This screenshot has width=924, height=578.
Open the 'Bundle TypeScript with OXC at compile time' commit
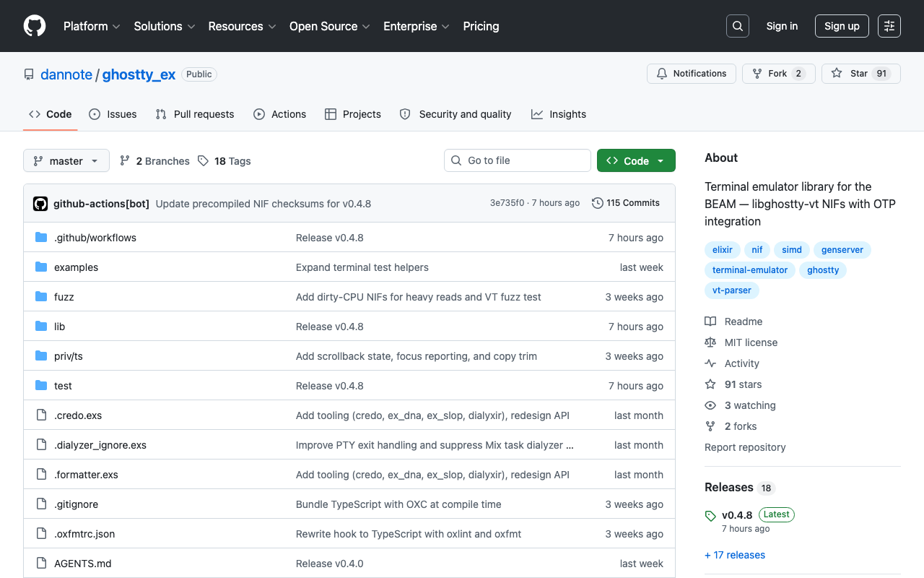point(398,504)
